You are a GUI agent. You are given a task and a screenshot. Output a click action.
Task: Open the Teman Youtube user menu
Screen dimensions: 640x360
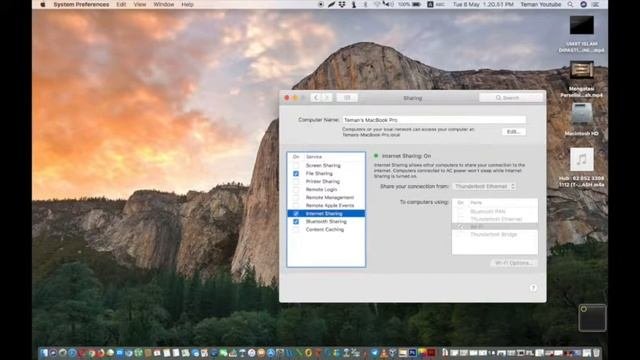coord(541,4)
